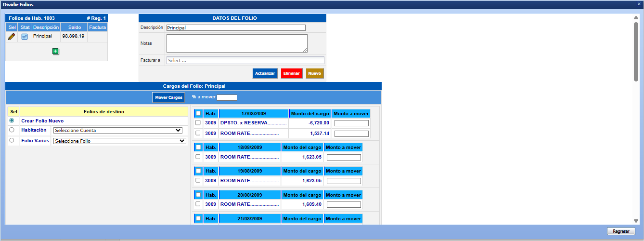Click the Nuevo button
The image size is (644, 241).
315,73
